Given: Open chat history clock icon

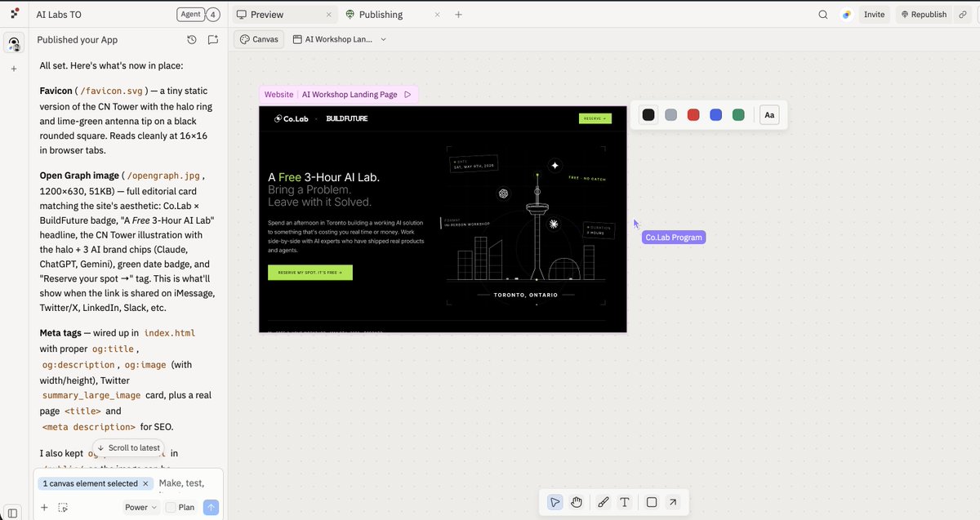Looking at the screenshot, I should (192, 39).
